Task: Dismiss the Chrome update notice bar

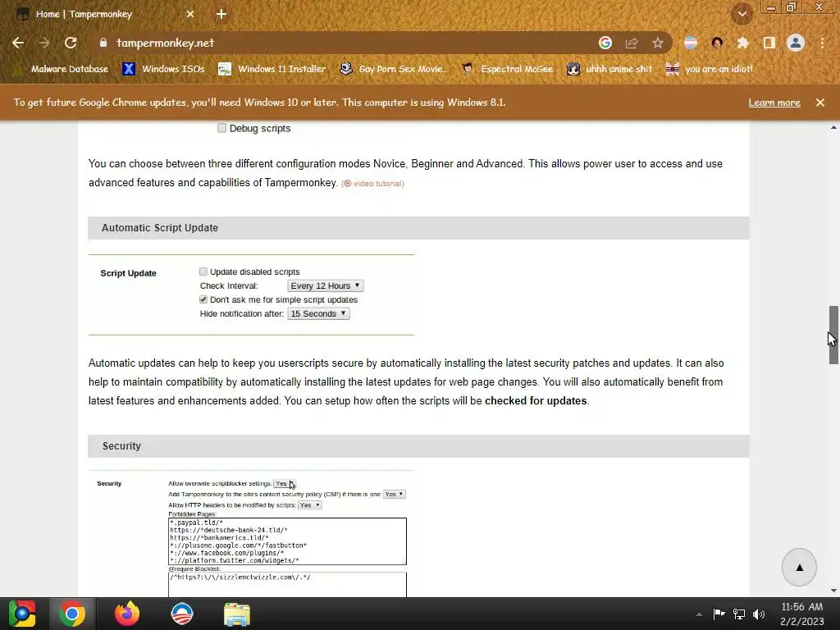Action: (820, 103)
